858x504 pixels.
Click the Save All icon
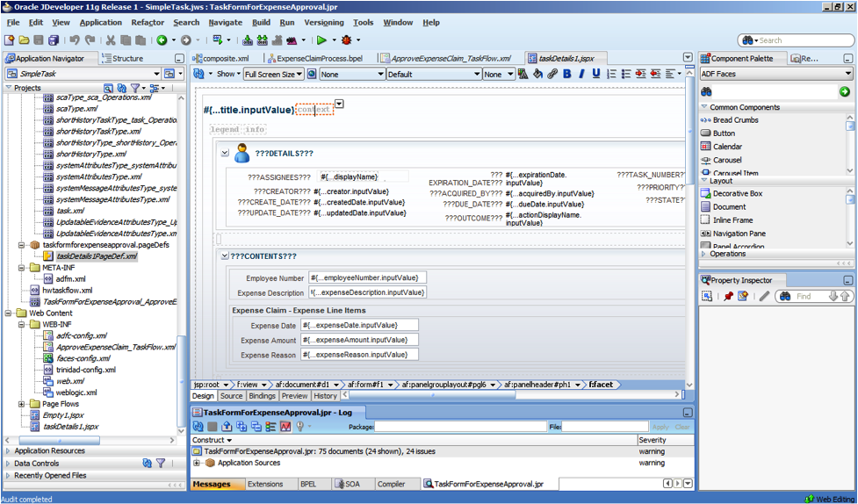click(54, 40)
